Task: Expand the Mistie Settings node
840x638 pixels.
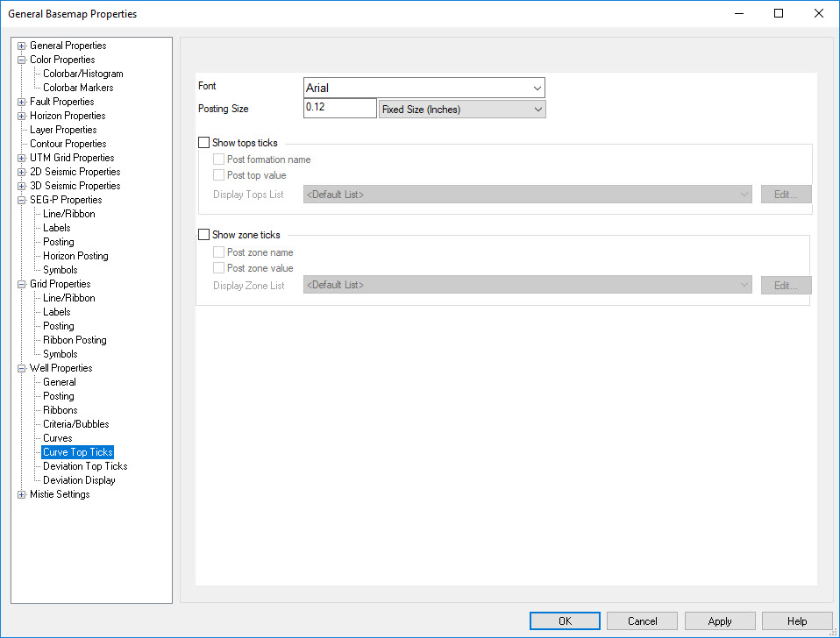Action: (x=22, y=494)
